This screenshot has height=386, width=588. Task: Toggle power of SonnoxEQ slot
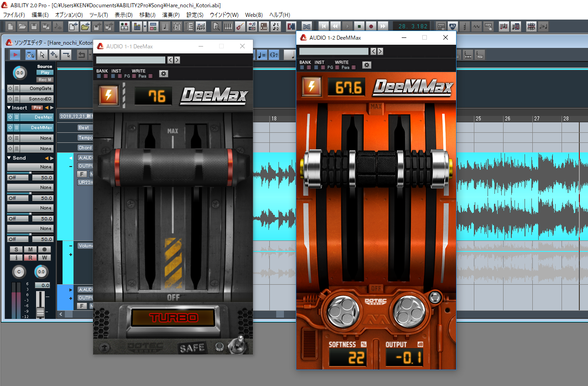[10, 99]
